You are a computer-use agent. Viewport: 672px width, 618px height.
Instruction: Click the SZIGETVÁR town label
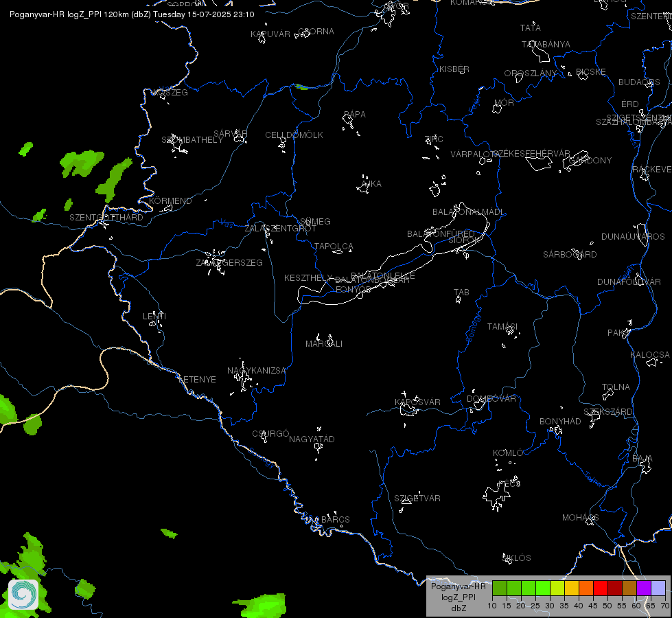coord(417,499)
